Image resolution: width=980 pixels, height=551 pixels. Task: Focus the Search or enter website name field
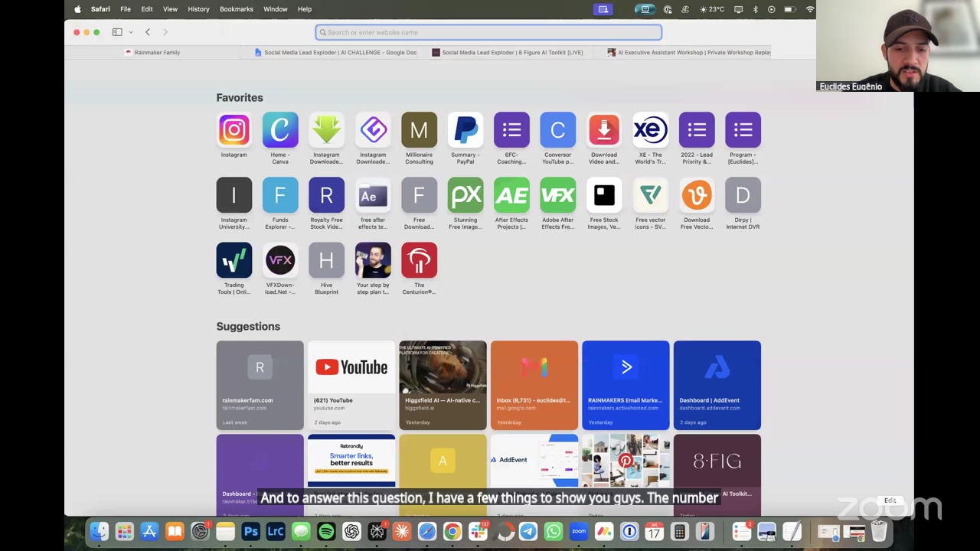tap(488, 32)
